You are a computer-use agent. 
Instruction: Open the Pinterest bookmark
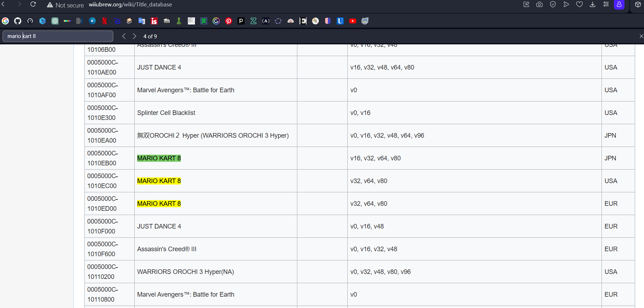pyautogui.click(x=229, y=21)
